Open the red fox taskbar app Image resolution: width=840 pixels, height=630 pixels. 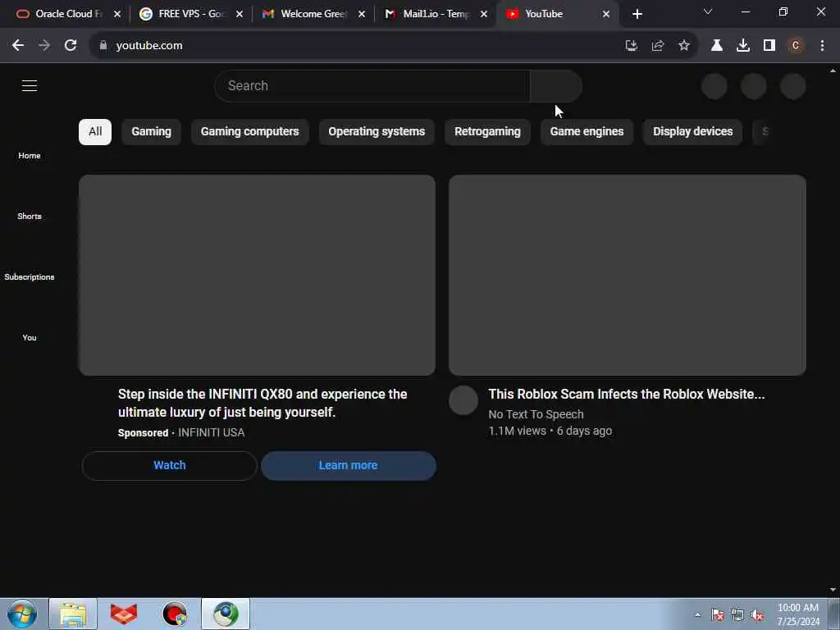(124, 614)
